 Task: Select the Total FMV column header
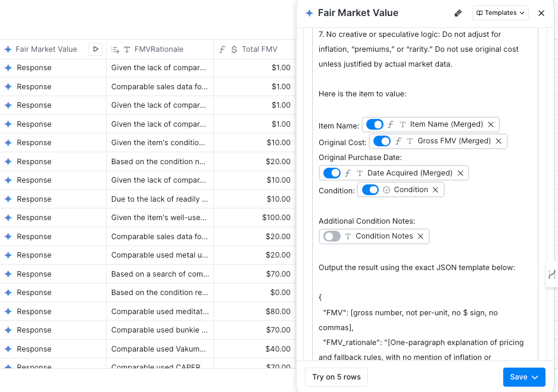tap(259, 49)
